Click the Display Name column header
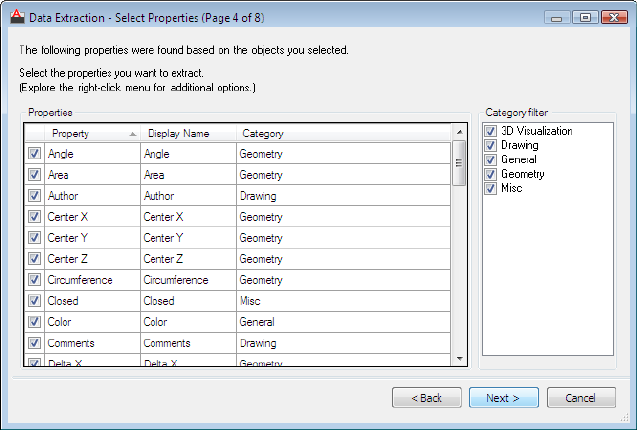 (x=188, y=133)
